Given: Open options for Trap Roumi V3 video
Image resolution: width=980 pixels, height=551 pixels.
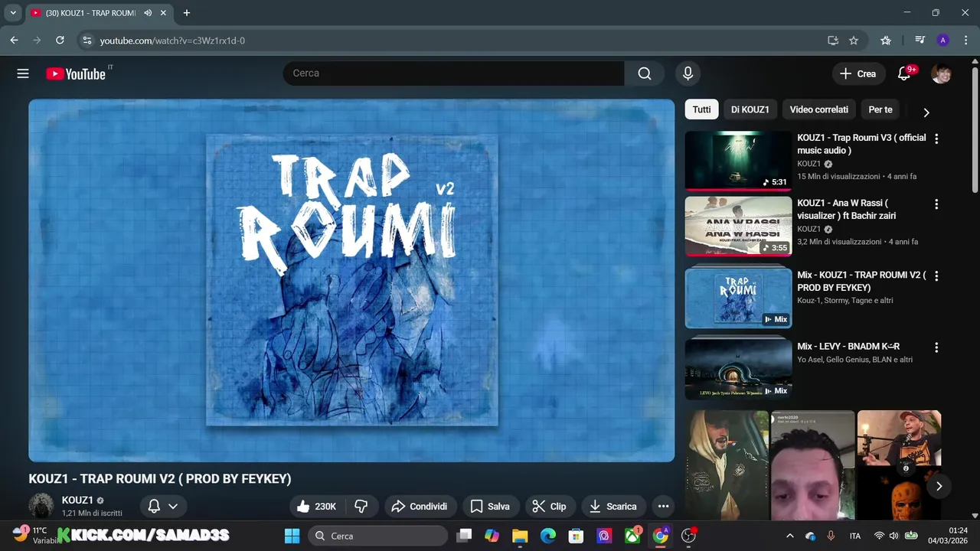Looking at the screenshot, I should point(936,139).
